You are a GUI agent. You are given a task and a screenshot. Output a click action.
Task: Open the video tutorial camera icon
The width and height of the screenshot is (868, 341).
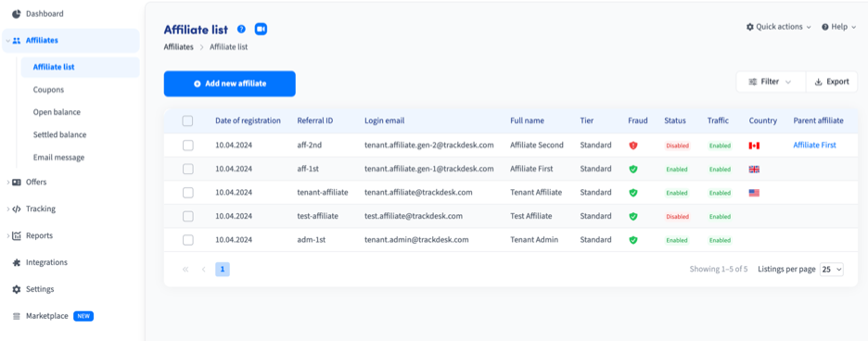pos(261,30)
